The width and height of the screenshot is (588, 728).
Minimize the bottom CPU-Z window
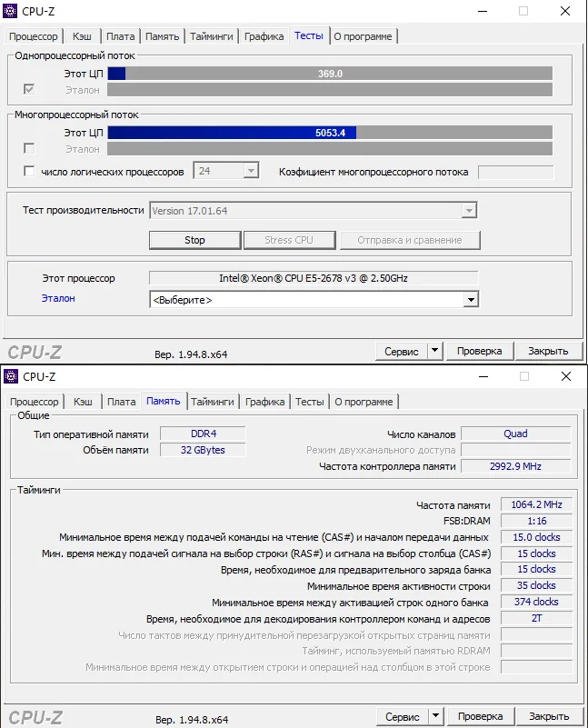483,376
